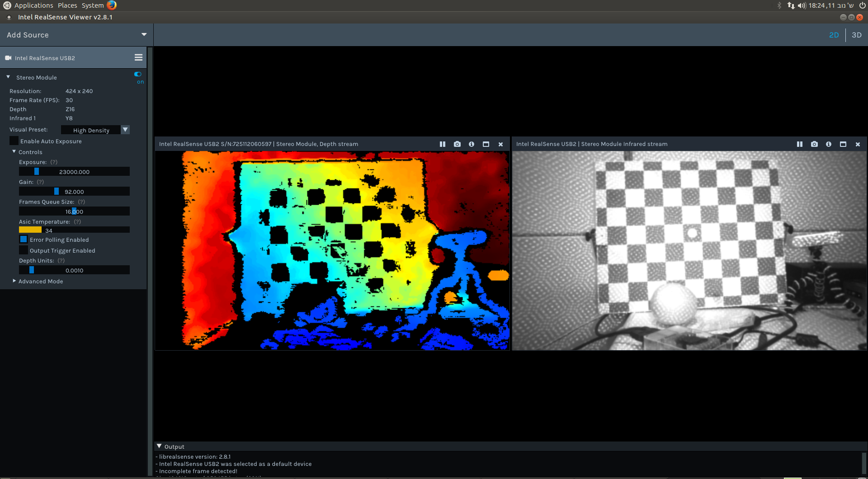The width and height of the screenshot is (868, 479).
Task: Maximize the Depth stream view
Action: 486,144
